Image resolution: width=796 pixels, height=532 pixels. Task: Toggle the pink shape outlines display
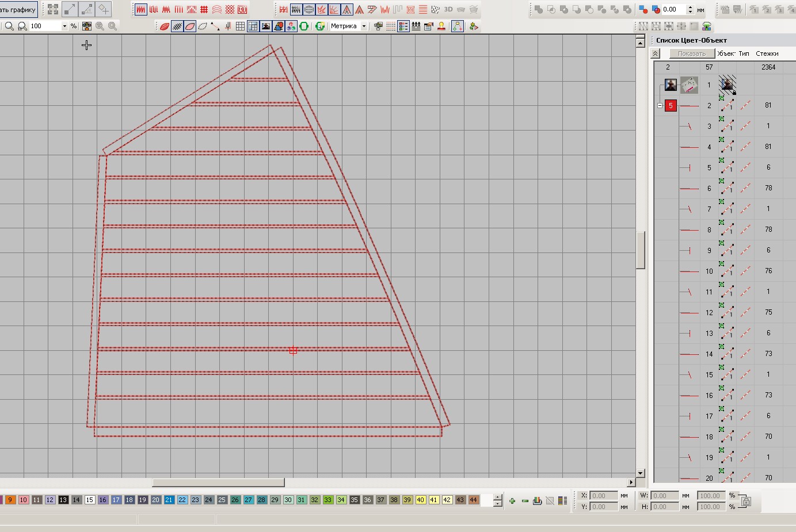click(190, 26)
